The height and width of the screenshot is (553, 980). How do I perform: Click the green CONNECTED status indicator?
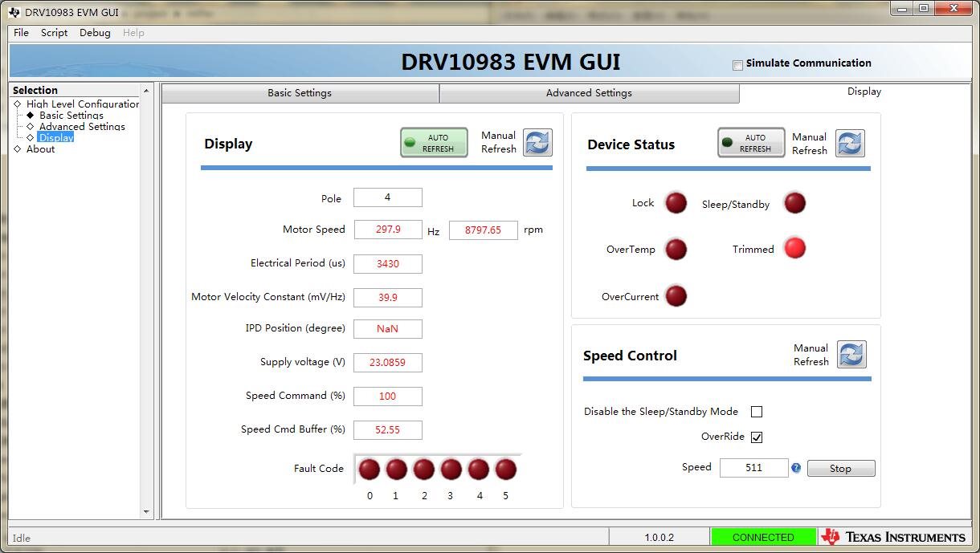tap(762, 537)
